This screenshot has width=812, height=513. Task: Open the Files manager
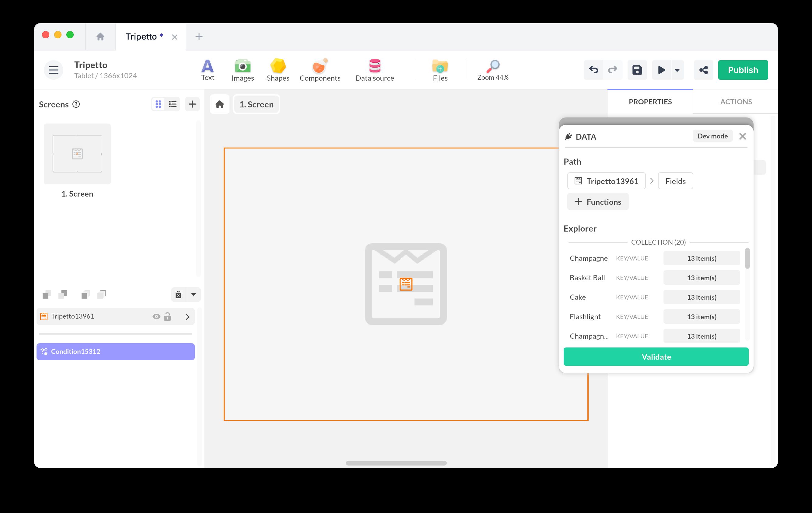point(440,70)
